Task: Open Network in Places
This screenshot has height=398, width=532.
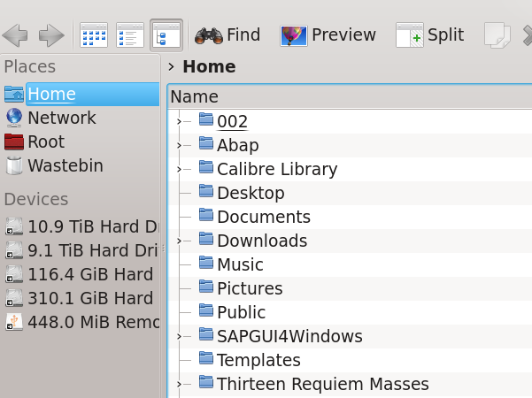Action: pyautogui.click(x=61, y=118)
